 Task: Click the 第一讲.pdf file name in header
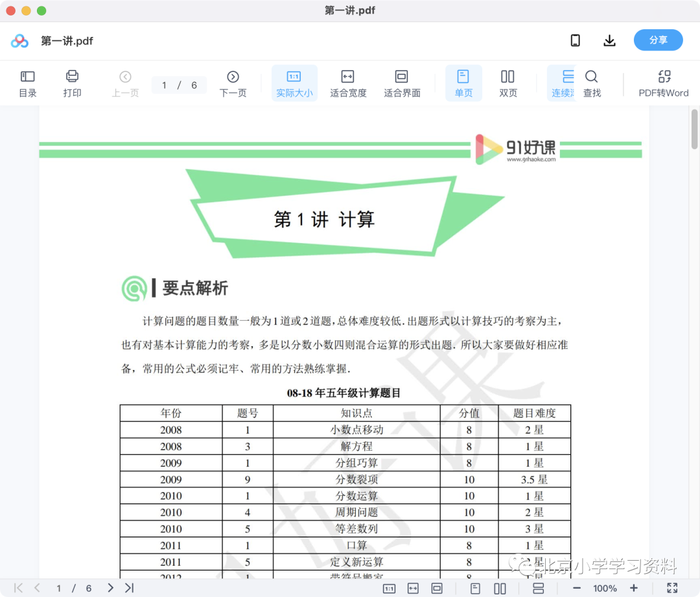[67, 41]
